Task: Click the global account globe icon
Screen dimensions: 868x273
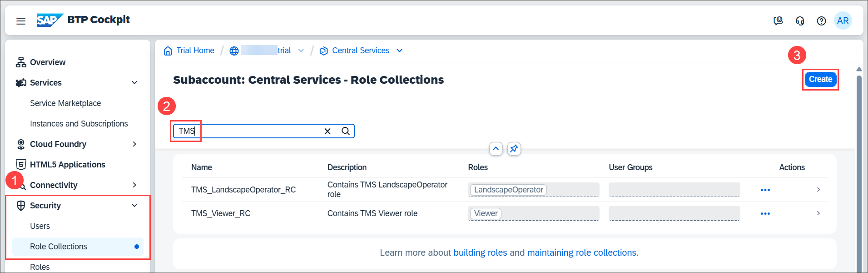Action: click(234, 51)
